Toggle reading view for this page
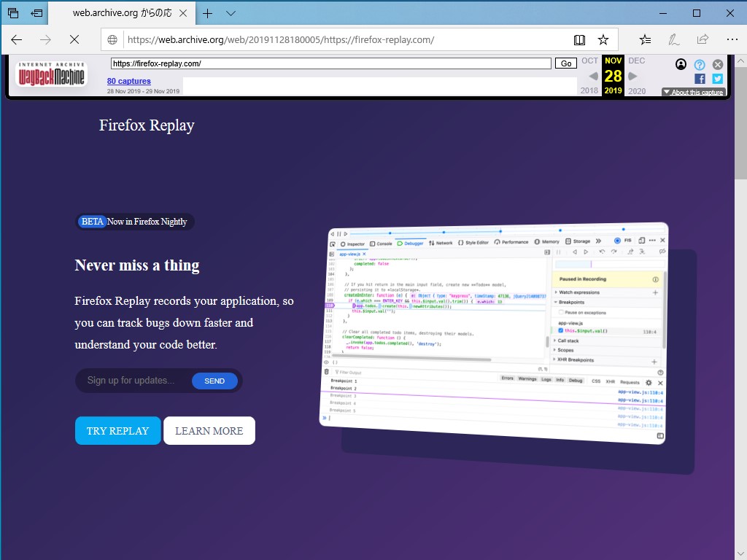 579,39
